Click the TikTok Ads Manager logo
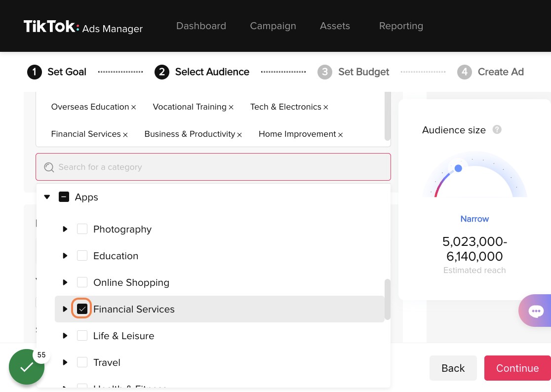 coord(83,27)
